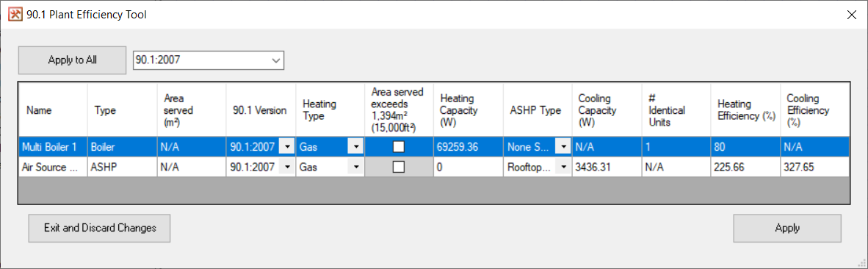
Task: Click the Apply to All button
Action: coord(73,60)
